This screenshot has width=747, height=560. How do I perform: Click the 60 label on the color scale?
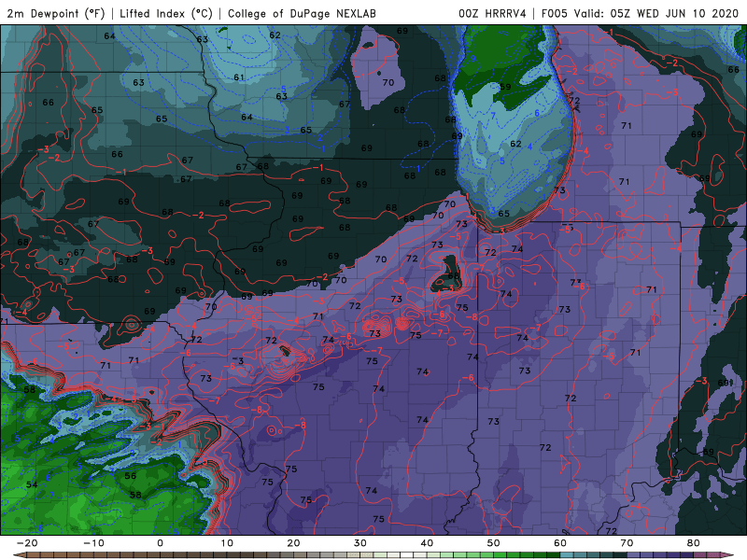tap(560, 543)
